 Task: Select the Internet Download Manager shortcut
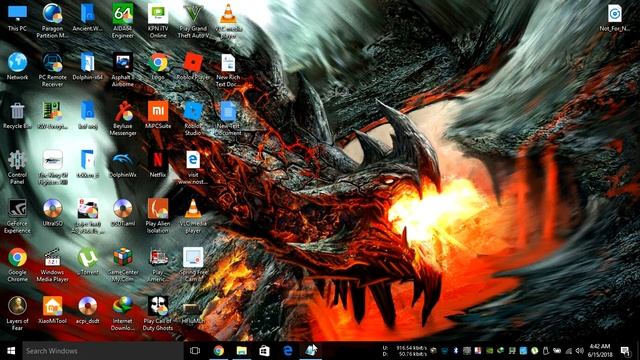(123, 314)
